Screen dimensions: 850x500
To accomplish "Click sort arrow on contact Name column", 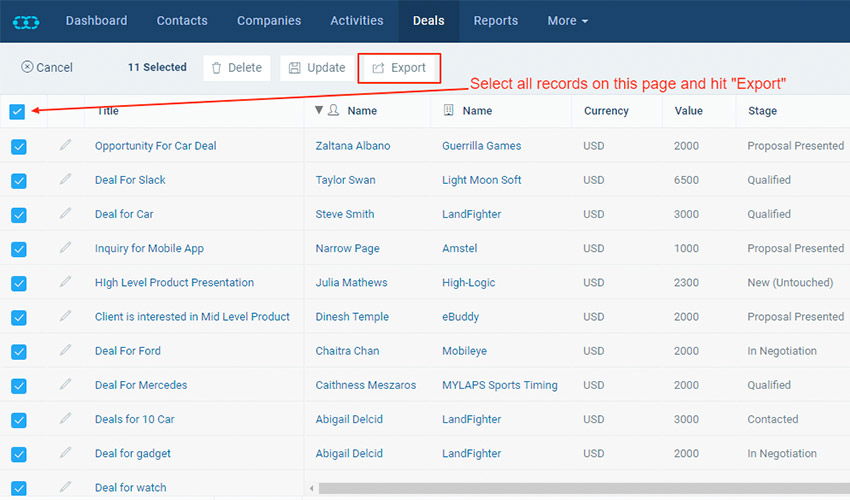I will [319, 110].
